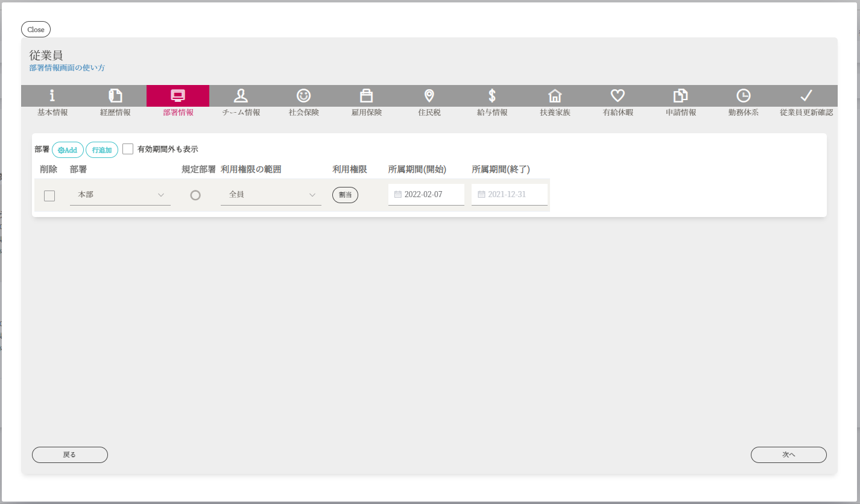
Task: Open 勤務体系 clock icon
Action: point(744,95)
